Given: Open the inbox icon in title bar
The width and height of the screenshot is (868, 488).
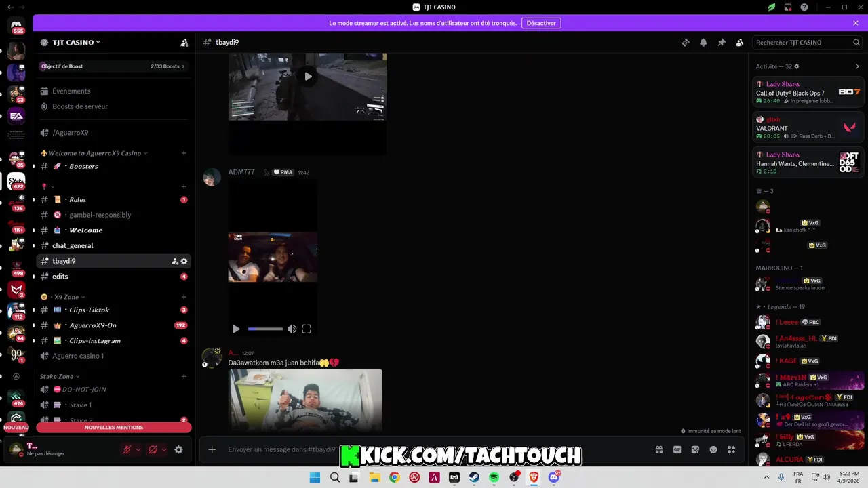Looking at the screenshot, I should tap(788, 7).
